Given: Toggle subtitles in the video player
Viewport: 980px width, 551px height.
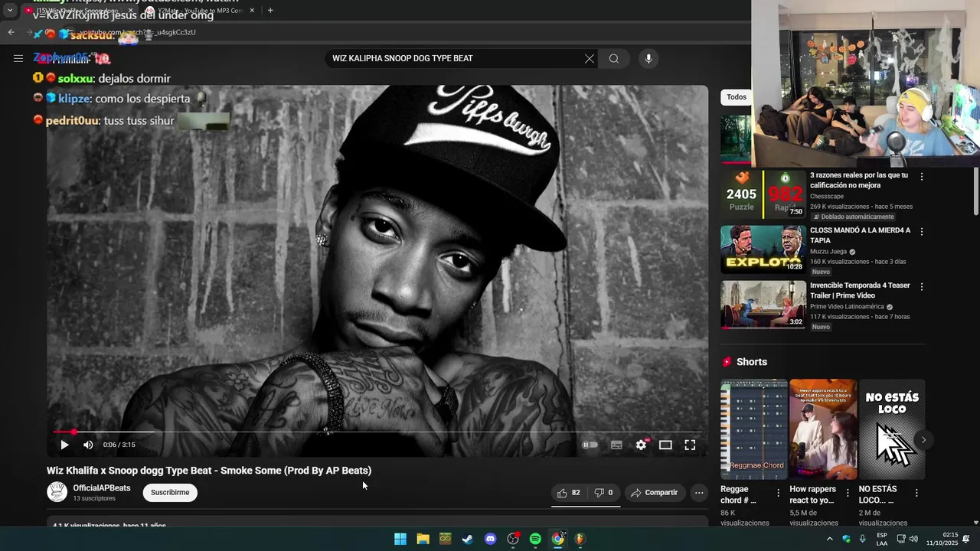Looking at the screenshot, I should 616,445.
